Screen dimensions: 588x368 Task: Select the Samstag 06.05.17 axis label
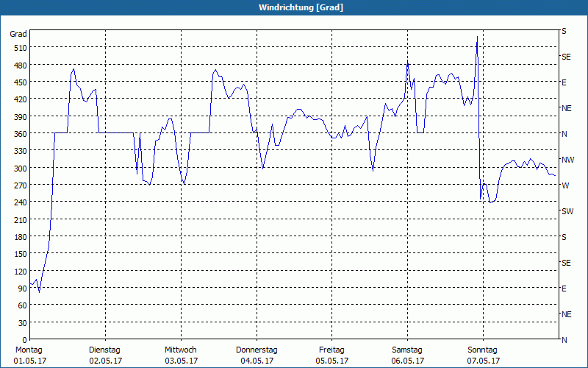[407, 355]
